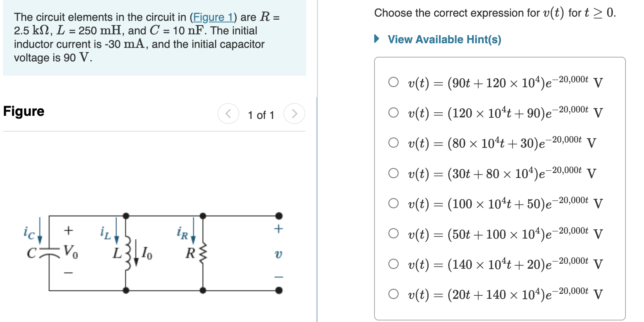Select answer v(t) = (100 × 10^4 t + 50)e^-20,000t V
Image resolution: width=644 pixels, height=322 pixels.
(x=393, y=203)
